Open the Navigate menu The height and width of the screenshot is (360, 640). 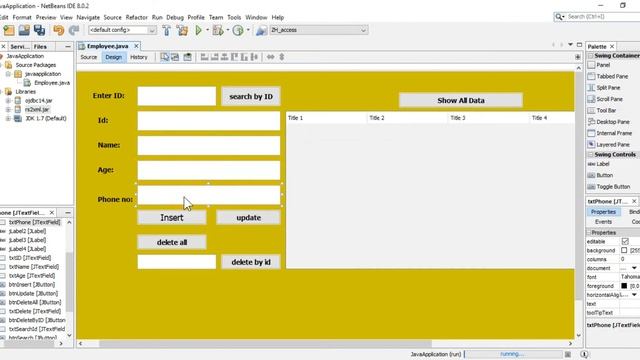click(88, 18)
